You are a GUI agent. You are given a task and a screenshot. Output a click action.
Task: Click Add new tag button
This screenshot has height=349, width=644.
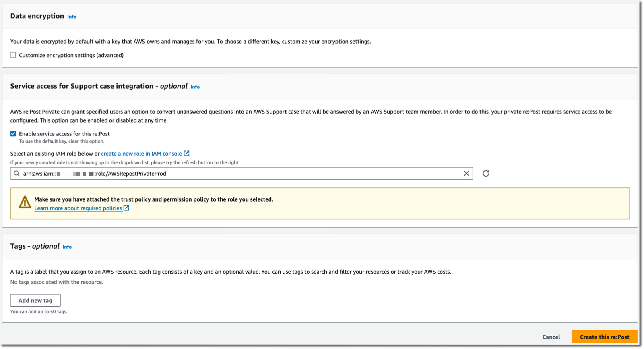coord(35,301)
